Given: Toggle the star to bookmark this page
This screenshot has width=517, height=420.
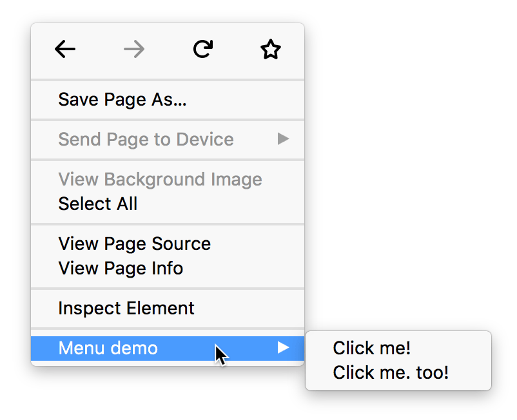Looking at the screenshot, I should (x=271, y=50).
